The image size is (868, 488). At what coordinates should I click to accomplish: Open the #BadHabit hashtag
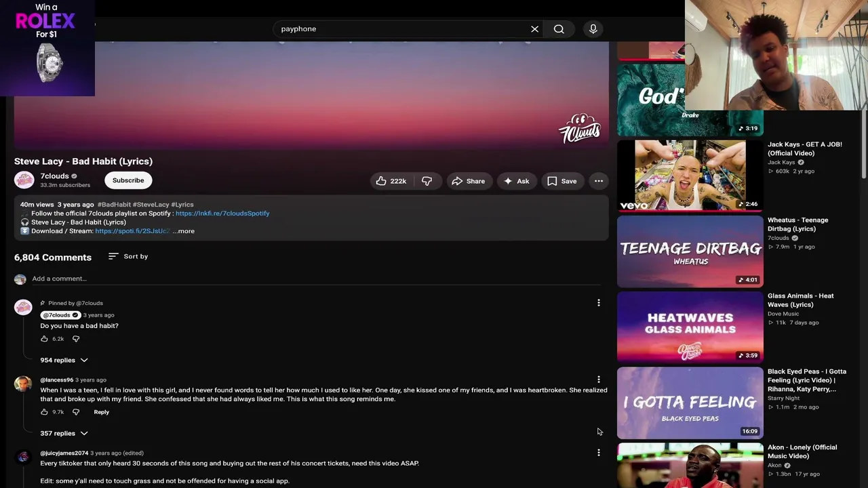(x=114, y=205)
